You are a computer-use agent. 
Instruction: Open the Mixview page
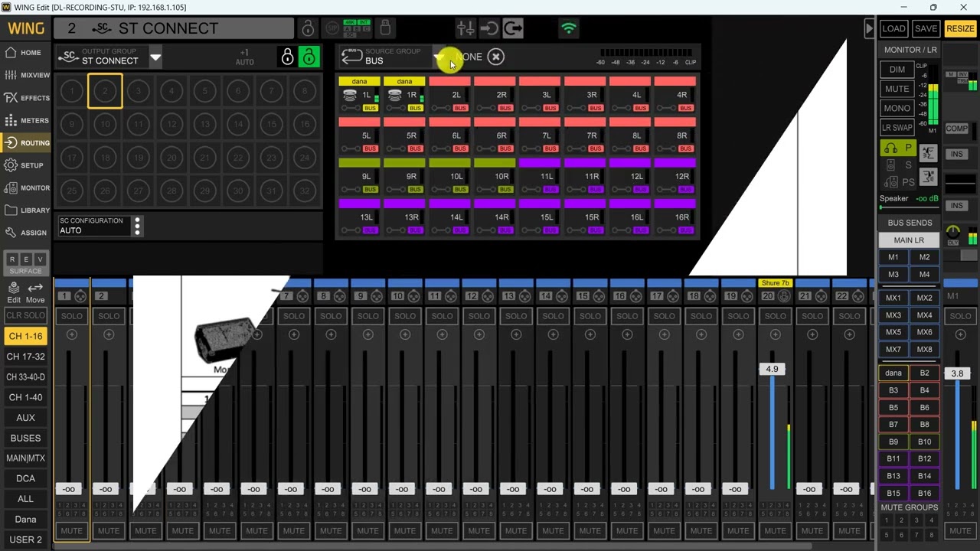pyautogui.click(x=25, y=75)
